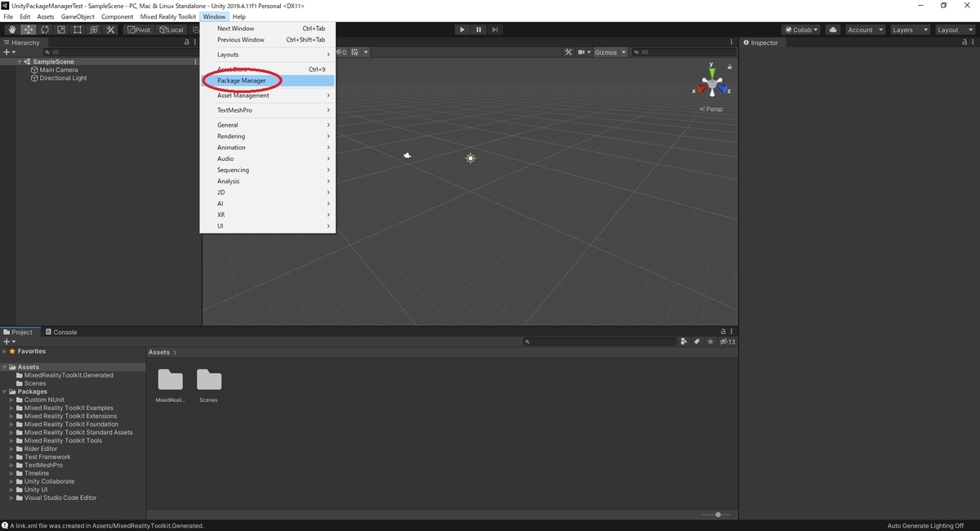
Task: Lock the Inspector panel
Action: pos(964,42)
